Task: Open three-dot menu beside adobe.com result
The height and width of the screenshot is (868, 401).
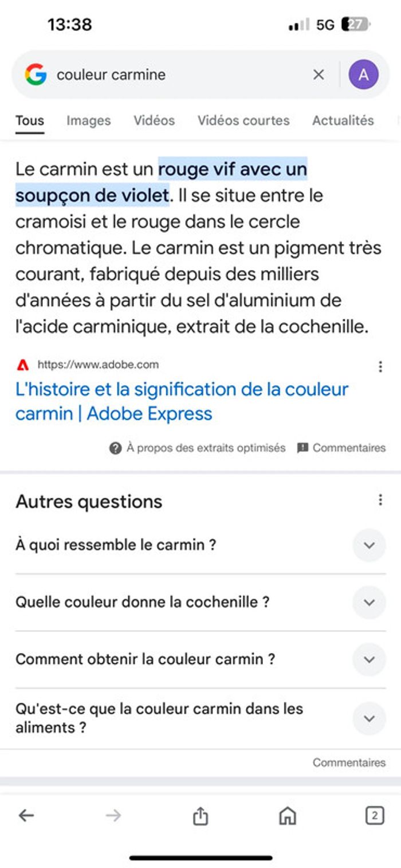Action: coord(380,367)
